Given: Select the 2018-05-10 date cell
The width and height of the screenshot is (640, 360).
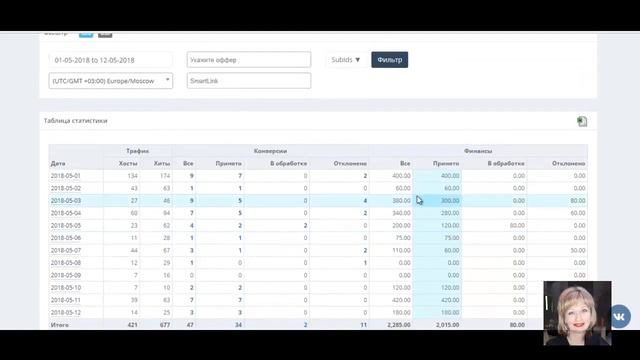Looking at the screenshot, I should (66, 288).
